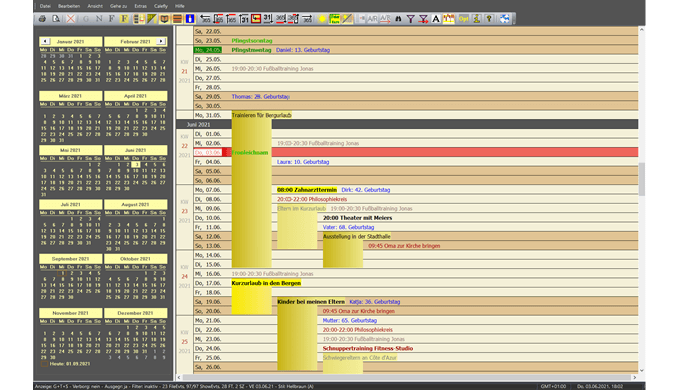The image size is (680, 390).
Task: Toggle the blue info icon
Action: (190, 19)
